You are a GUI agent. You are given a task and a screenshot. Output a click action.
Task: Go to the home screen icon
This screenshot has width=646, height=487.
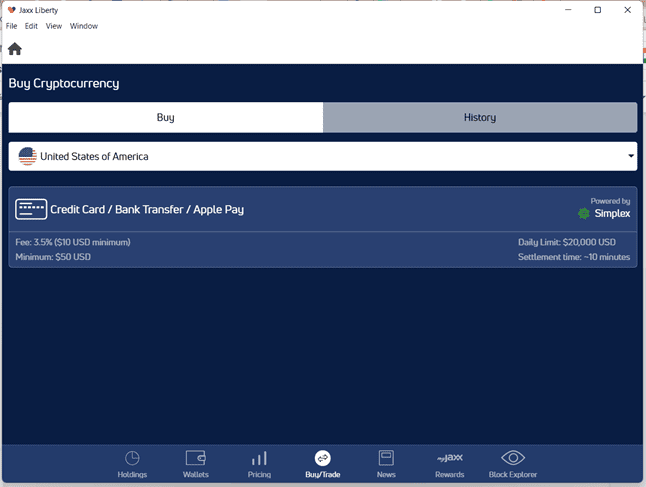click(15, 49)
